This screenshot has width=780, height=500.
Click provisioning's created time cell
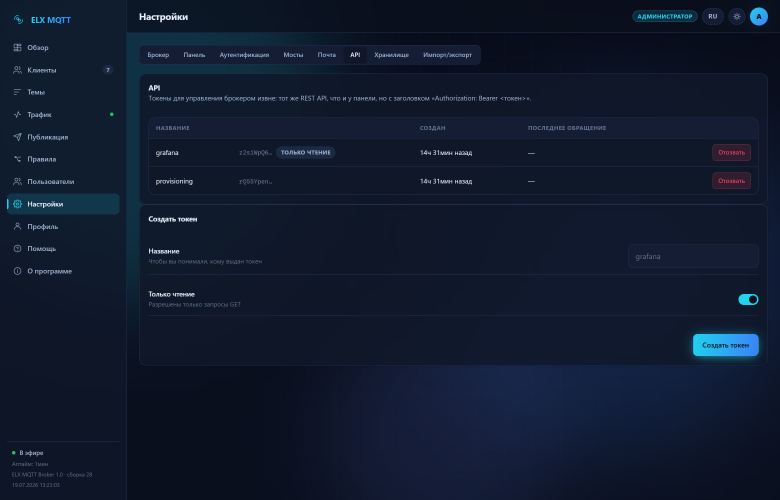click(x=446, y=181)
